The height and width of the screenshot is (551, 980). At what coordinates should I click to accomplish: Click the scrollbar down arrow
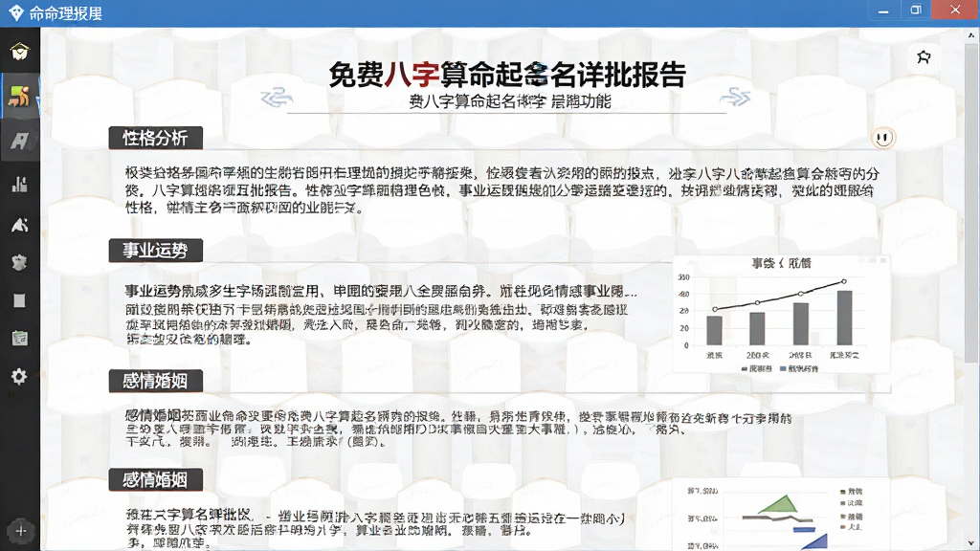(971, 543)
